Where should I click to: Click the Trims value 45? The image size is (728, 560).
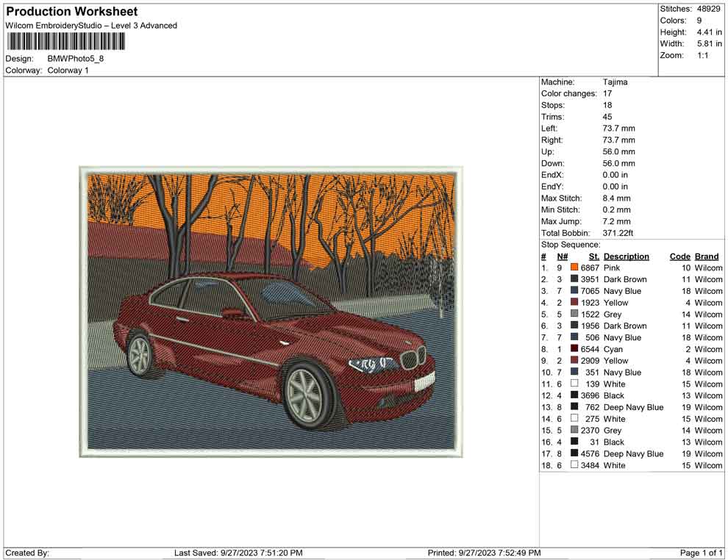[x=607, y=117]
